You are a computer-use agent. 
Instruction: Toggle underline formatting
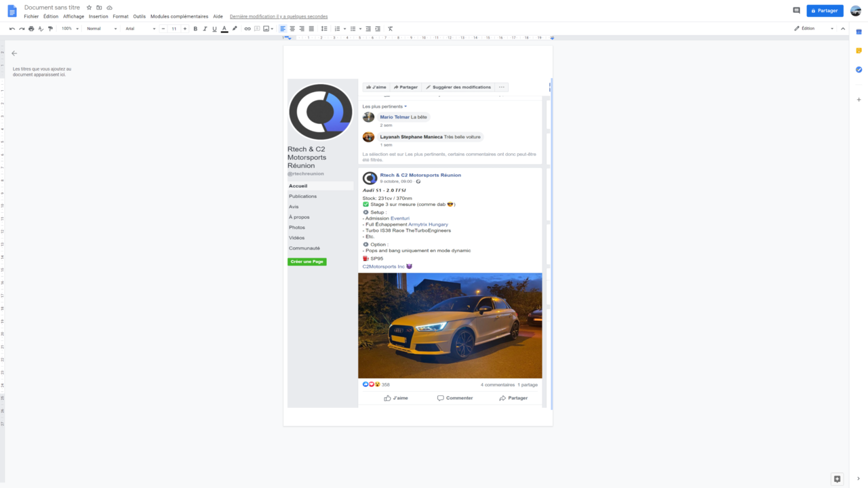[214, 29]
